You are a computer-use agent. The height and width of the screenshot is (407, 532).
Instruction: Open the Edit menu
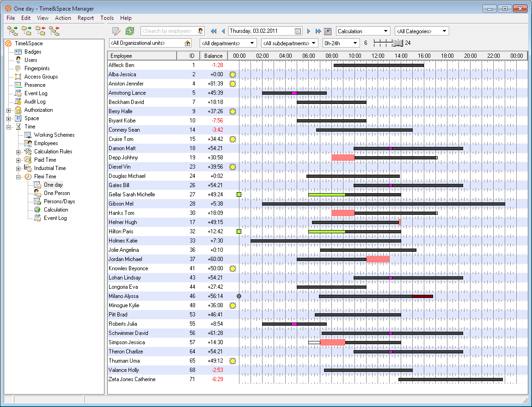(x=26, y=18)
